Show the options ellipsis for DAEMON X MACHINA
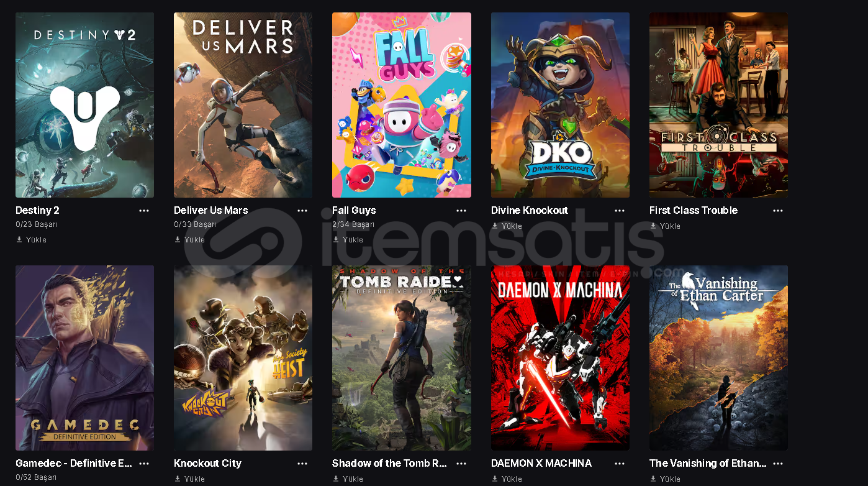The height and width of the screenshot is (486, 868). coord(620,464)
